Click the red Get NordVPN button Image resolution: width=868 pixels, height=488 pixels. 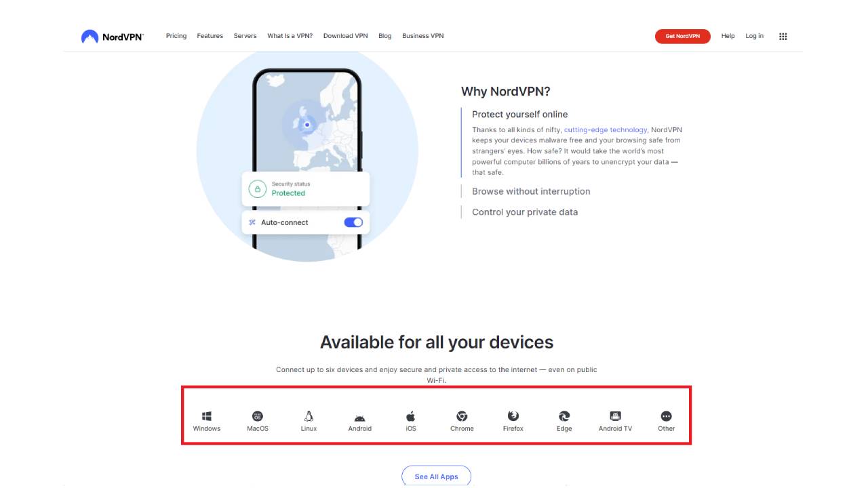pyautogui.click(x=682, y=37)
